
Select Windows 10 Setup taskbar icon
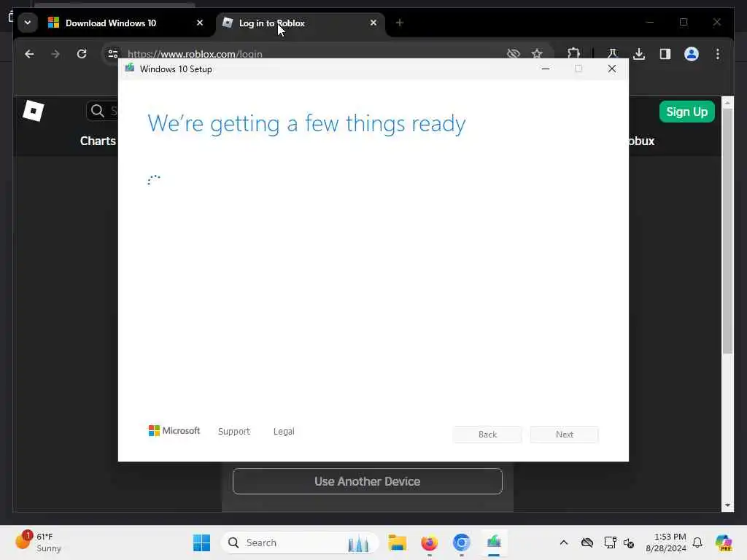(x=494, y=542)
